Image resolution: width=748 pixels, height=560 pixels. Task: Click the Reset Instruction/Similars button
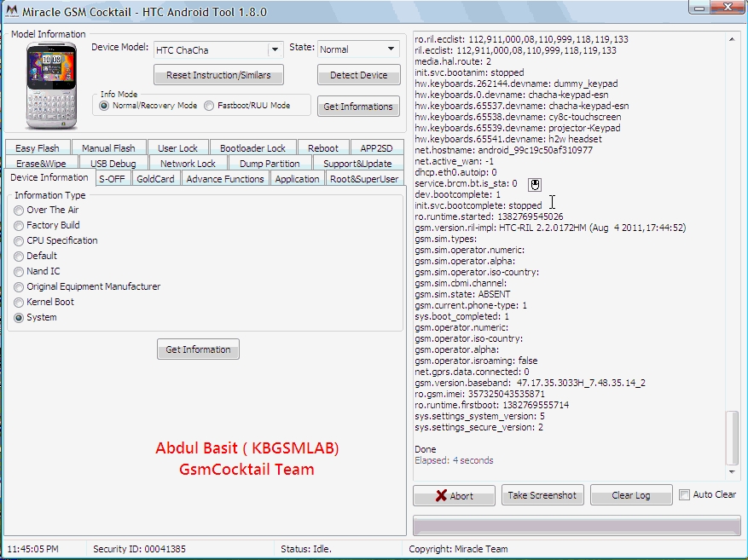click(x=218, y=75)
